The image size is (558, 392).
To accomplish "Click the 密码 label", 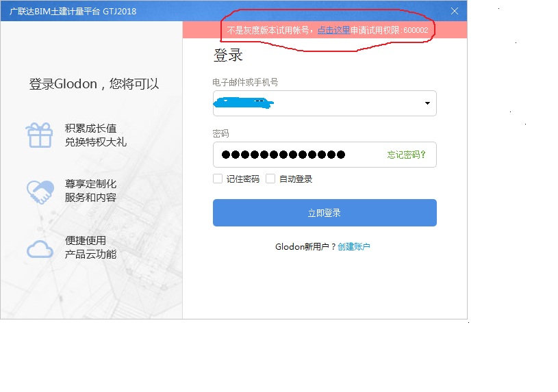I will [220, 134].
